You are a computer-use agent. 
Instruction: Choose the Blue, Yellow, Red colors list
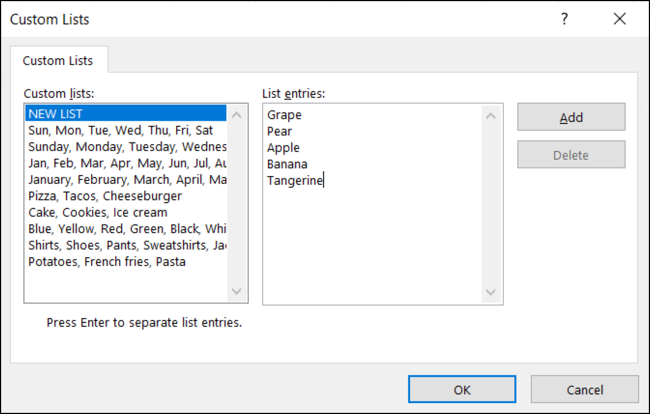(x=127, y=229)
